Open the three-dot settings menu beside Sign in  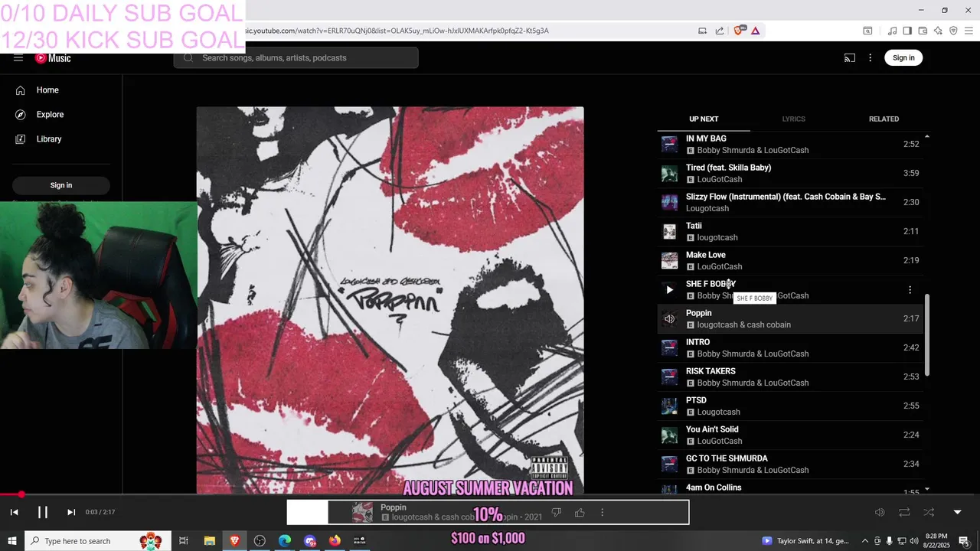[870, 58]
